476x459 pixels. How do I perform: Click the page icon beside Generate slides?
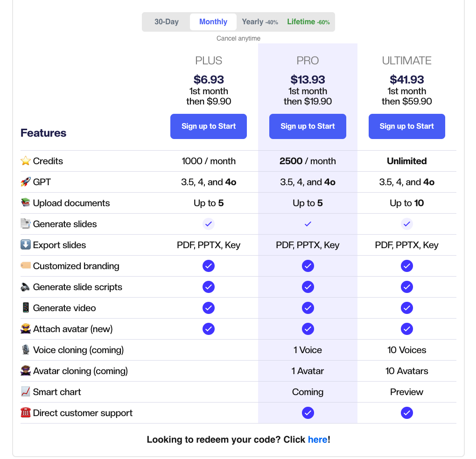point(26,223)
